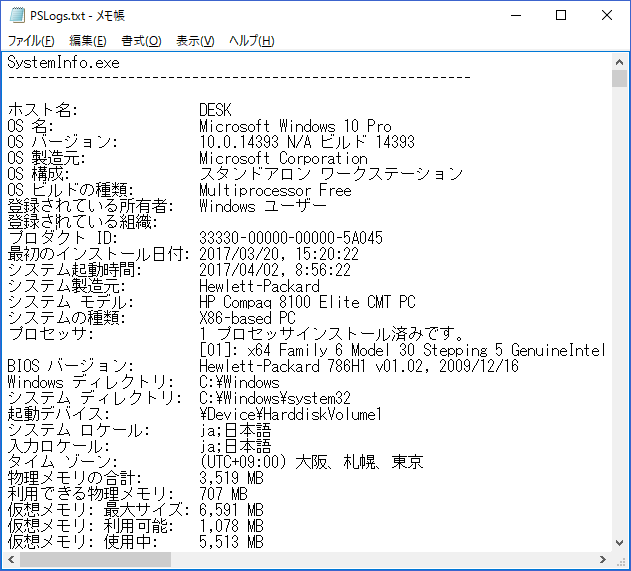Click BIOS value 'Hewlett-Packard 786H1 v01.02, 2009/12/16'
Image resolution: width=631 pixels, height=571 pixels.
tap(359, 366)
